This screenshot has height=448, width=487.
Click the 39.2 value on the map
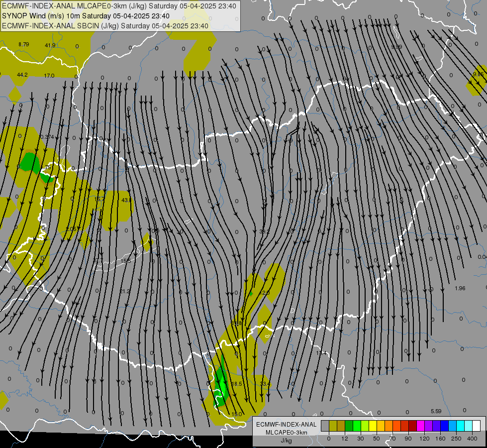(264, 231)
